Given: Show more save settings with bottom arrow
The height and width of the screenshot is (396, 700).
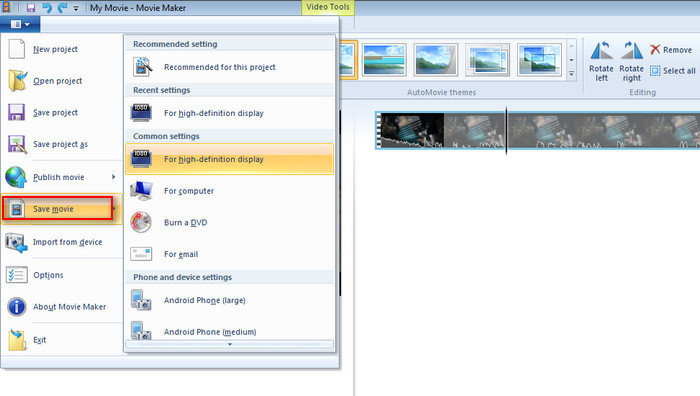Looking at the screenshot, I should 229,344.
